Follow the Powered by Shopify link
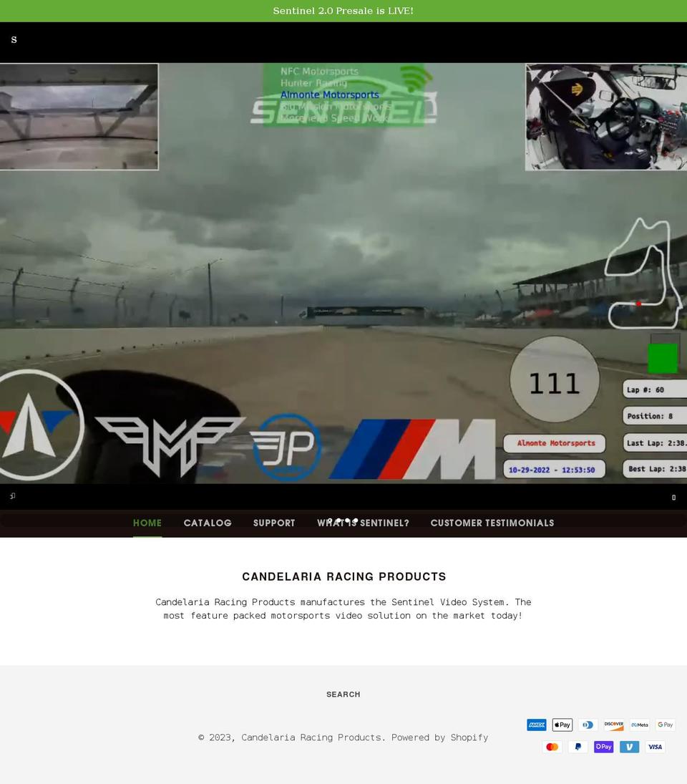This screenshot has width=687, height=784. coord(439,737)
